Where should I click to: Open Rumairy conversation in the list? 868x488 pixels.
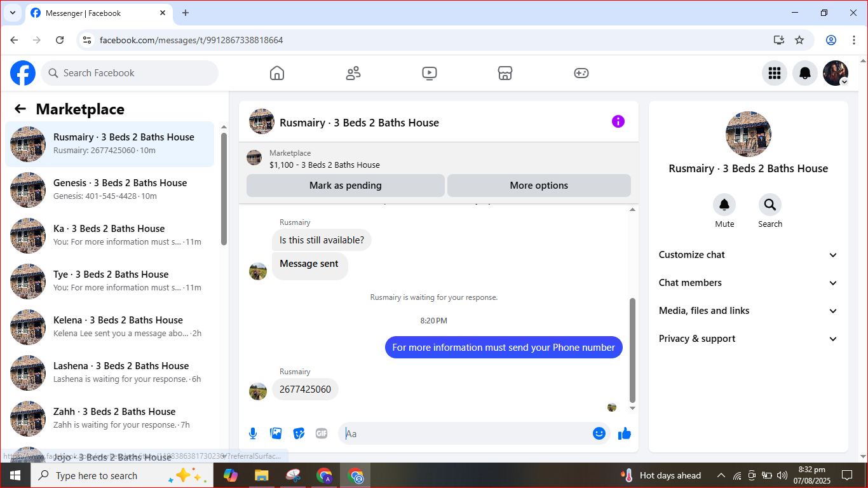tap(110, 144)
